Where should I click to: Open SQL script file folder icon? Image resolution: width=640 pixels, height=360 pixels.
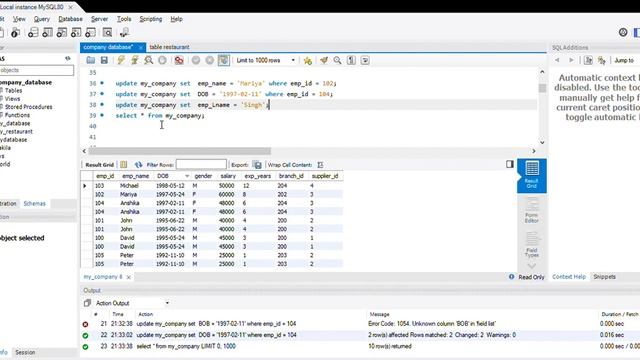(90, 60)
